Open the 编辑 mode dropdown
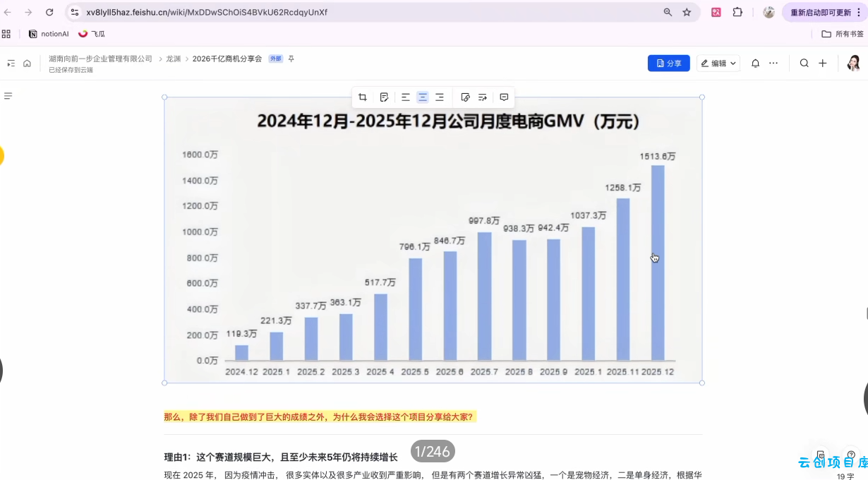 718,64
